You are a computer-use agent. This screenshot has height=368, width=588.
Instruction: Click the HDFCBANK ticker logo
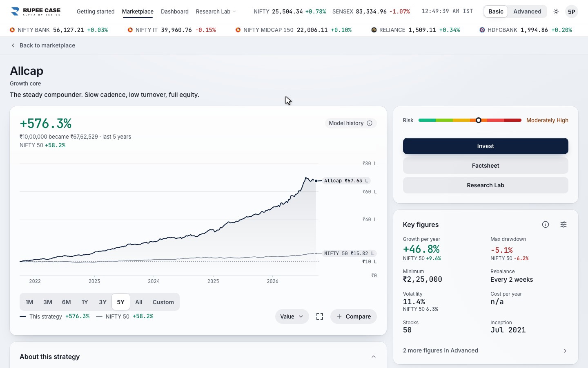(482, 30)
